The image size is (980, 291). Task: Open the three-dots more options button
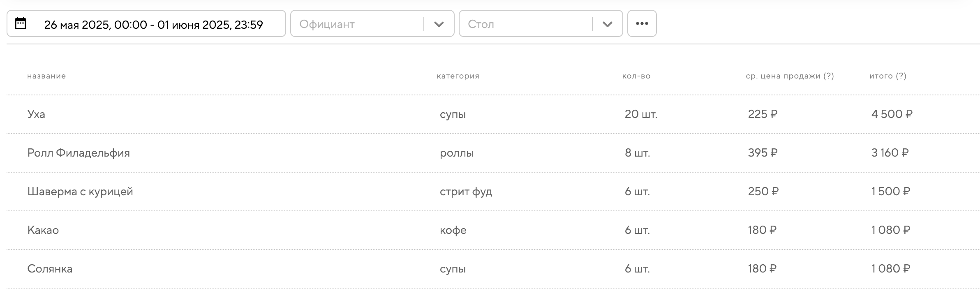642,24
